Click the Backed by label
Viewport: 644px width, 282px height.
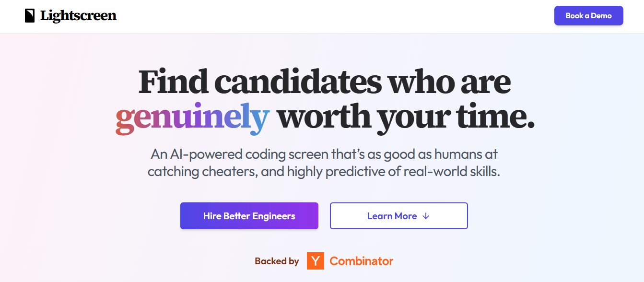(277, 261)
